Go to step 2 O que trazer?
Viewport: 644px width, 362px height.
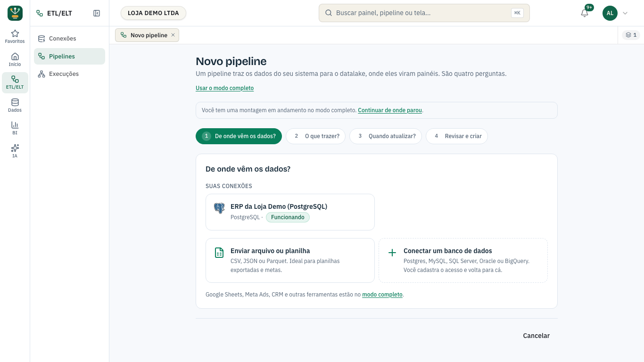(315, 136)
